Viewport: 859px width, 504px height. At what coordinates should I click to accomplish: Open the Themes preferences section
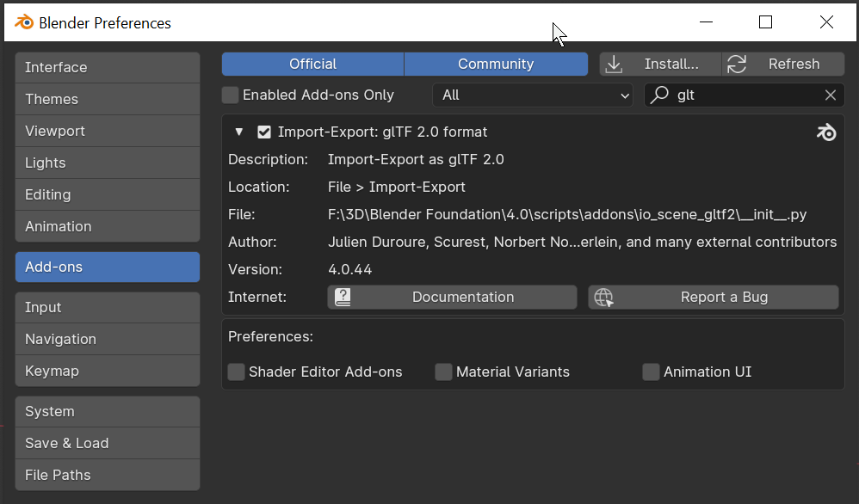point(108,99)
